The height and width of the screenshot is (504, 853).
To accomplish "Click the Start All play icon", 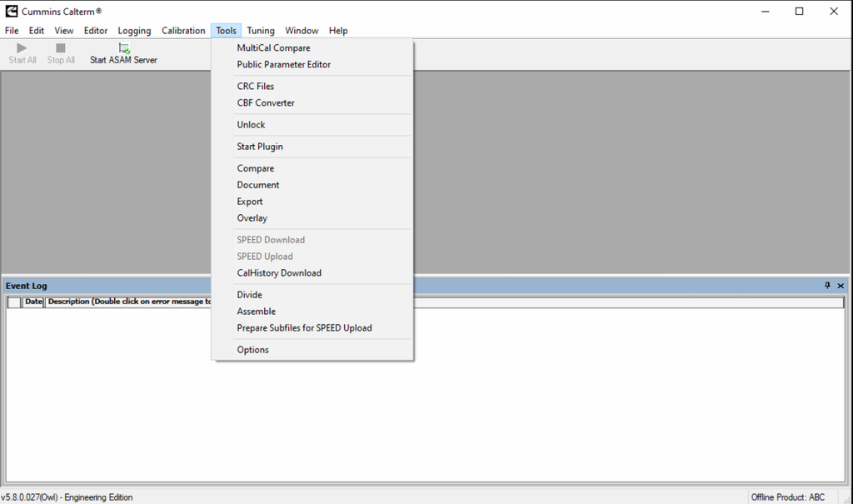I will 22,48.
